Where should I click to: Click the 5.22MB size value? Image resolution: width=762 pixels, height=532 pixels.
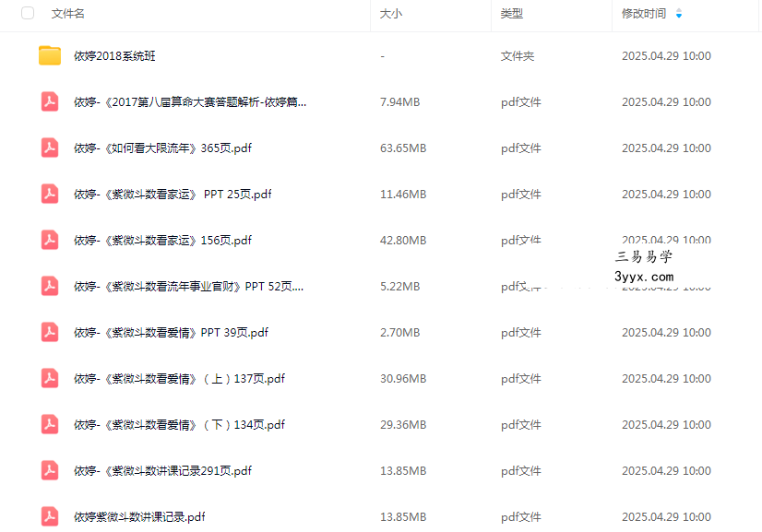[x=400, y=287]
